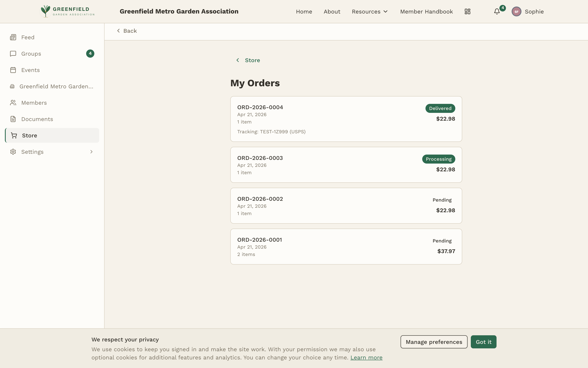Click the Settings gear icon

(x=13, y=152)
